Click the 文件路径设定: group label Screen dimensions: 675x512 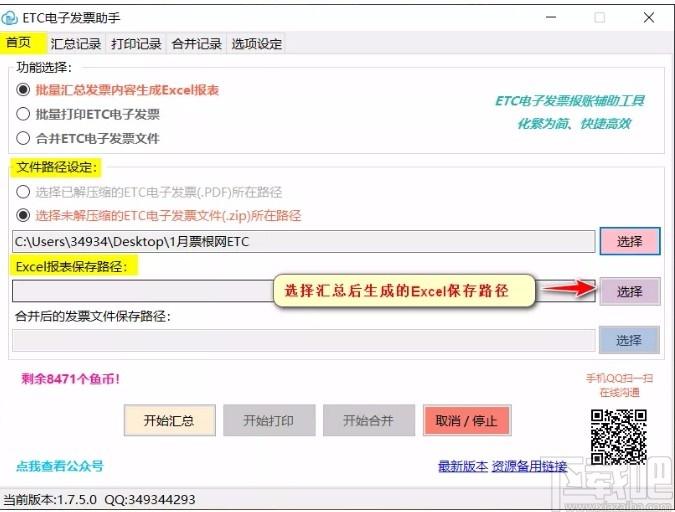pos(56,167)
